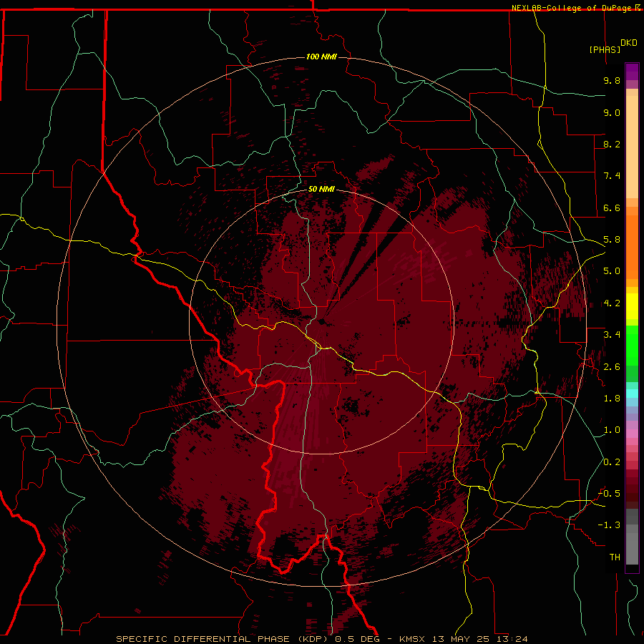Click the 1.0 scale value
The image size is (644, 644).
pyautogui.click(x=612, y=430)
